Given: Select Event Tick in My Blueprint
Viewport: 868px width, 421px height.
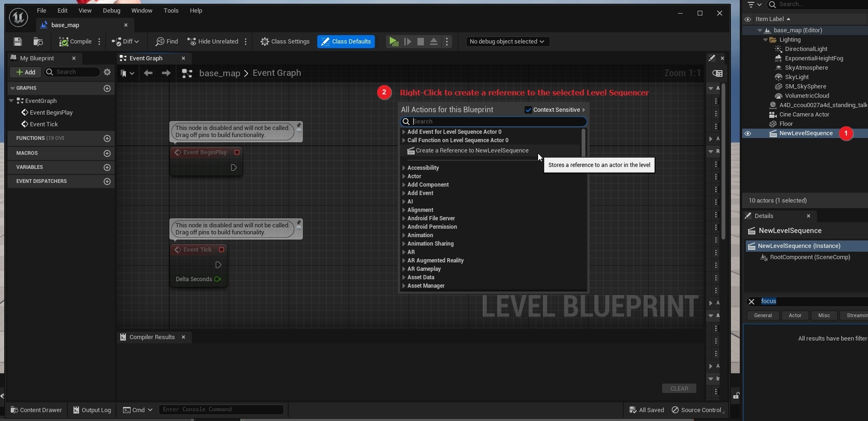Looking at the screenshot, I should pos(44,124).
